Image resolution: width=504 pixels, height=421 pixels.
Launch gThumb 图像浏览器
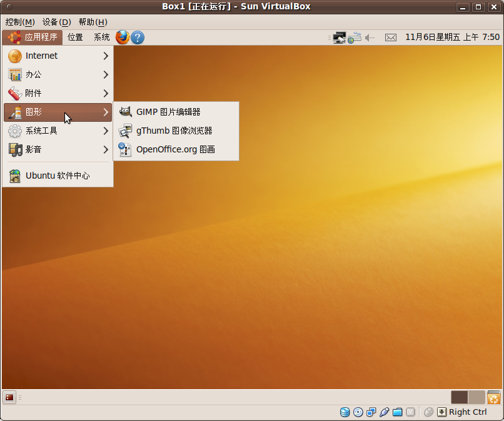pos(176,131)
